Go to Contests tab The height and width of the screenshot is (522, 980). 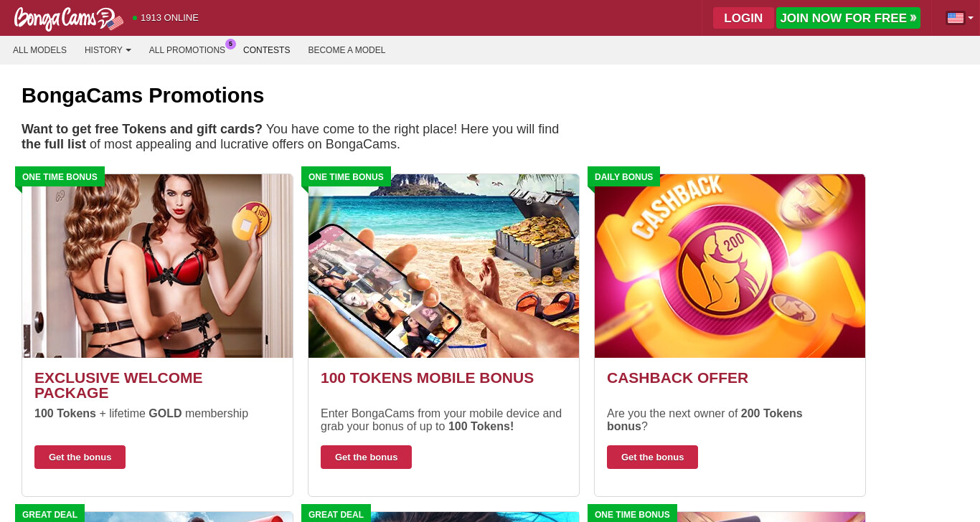click(x=267, y=50)
